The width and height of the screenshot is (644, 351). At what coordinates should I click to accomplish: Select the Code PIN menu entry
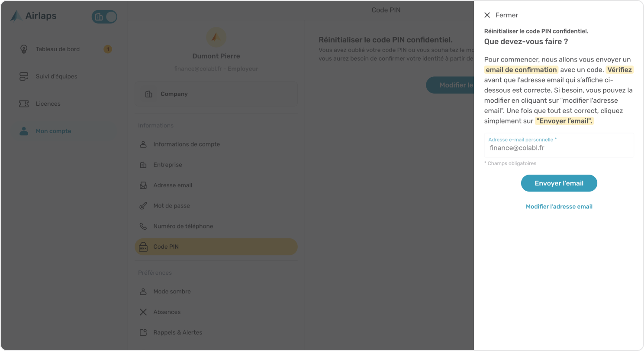pos(216,247)
